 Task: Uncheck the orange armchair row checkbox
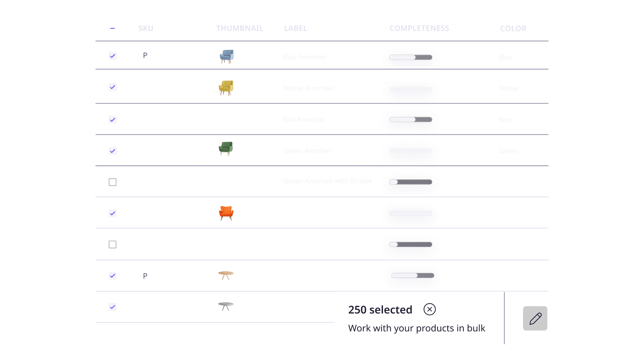[112, 213]
